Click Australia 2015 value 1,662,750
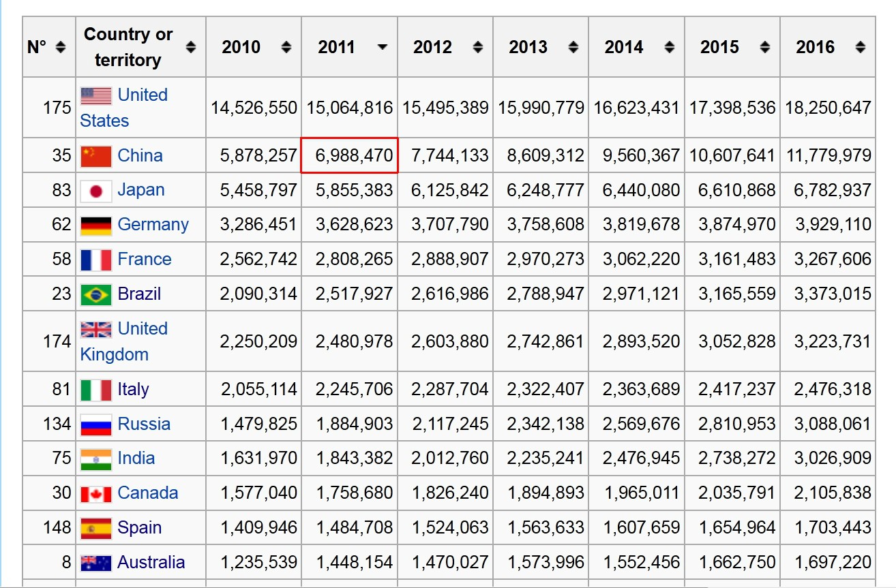The image size is (896, 588). (737, 563)
